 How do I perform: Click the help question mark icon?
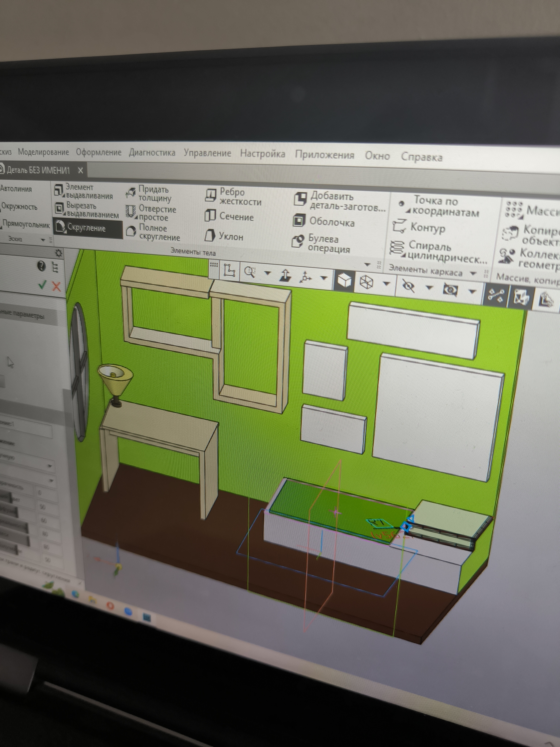tap(41, 266)
